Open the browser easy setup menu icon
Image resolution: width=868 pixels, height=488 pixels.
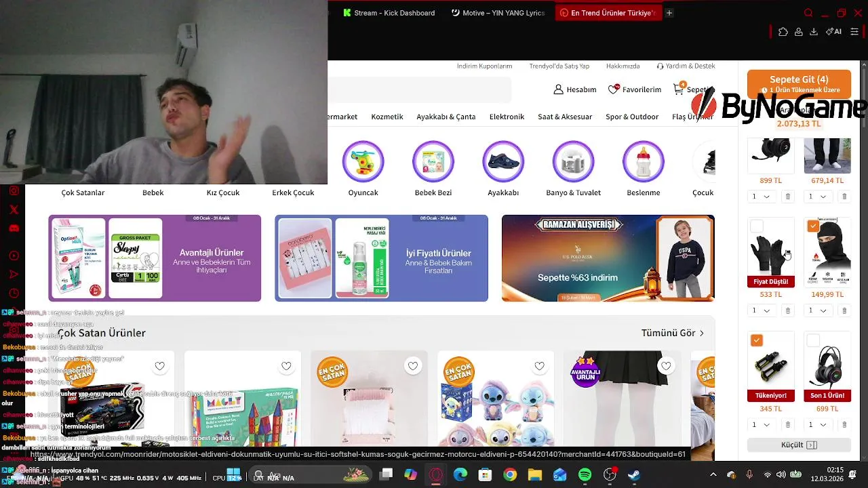coord(854,31)
